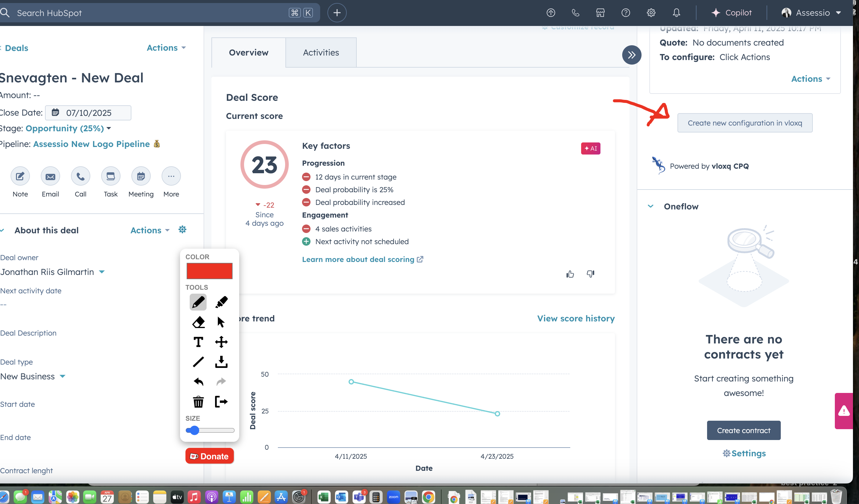Open the Call activity icon
This screenshot has height=504, width=859.
tap(80, 176)
